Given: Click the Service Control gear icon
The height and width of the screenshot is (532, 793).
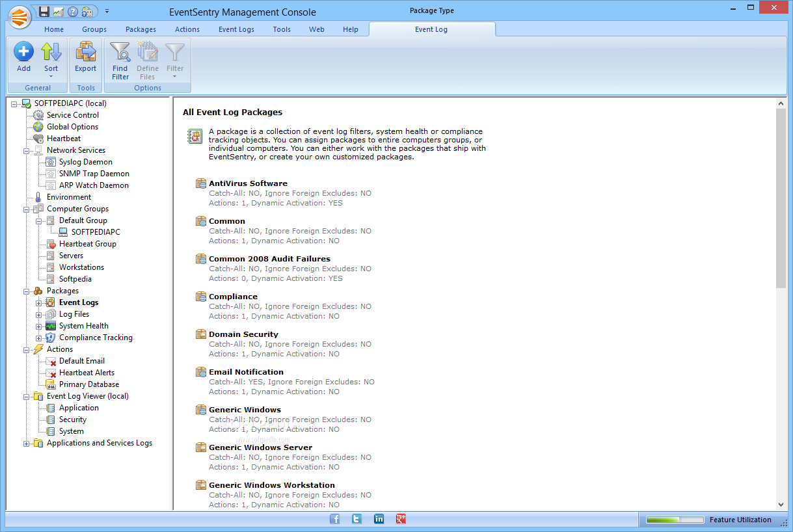Looking at the screenshot, I should pyautogui.click(x=38, y=115).
